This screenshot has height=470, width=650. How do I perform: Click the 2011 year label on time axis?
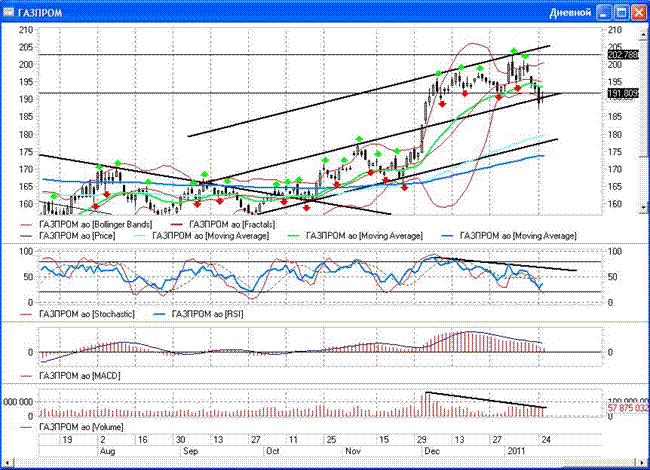pyautogui.click(x=517, y=451)
